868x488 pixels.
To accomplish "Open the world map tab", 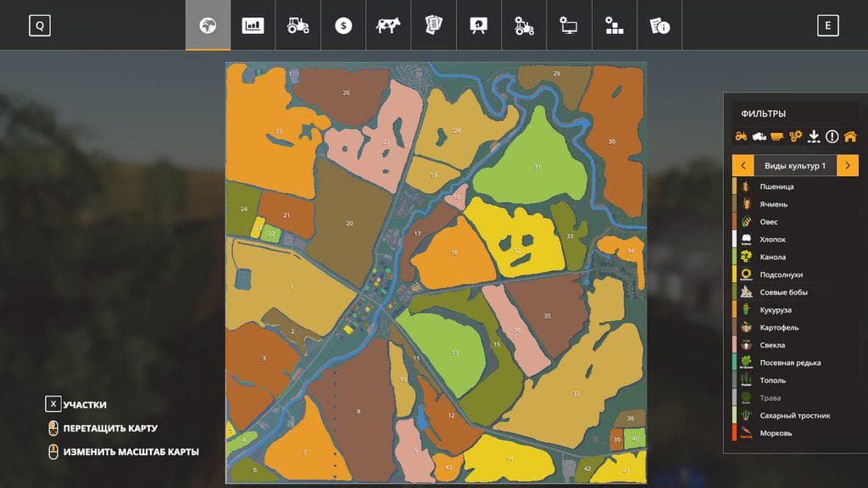I will pyautogui.click(x=208, y=25).
